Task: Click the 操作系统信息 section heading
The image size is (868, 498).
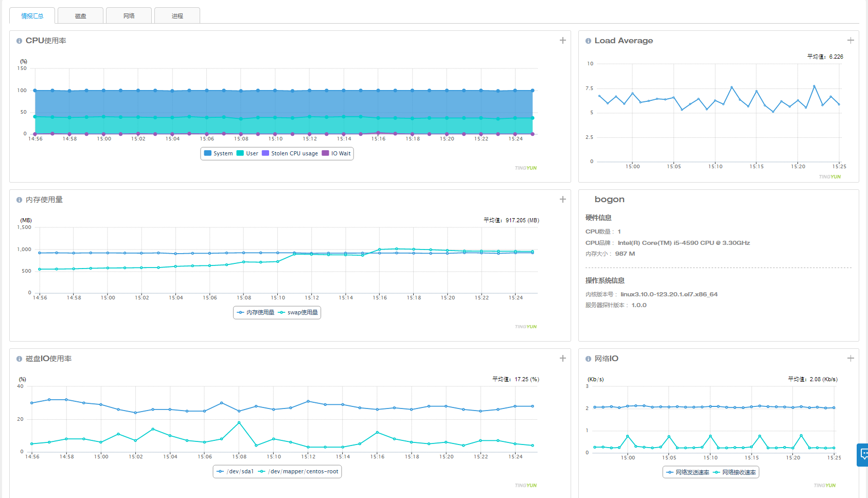Action: (x=605, y=280)
